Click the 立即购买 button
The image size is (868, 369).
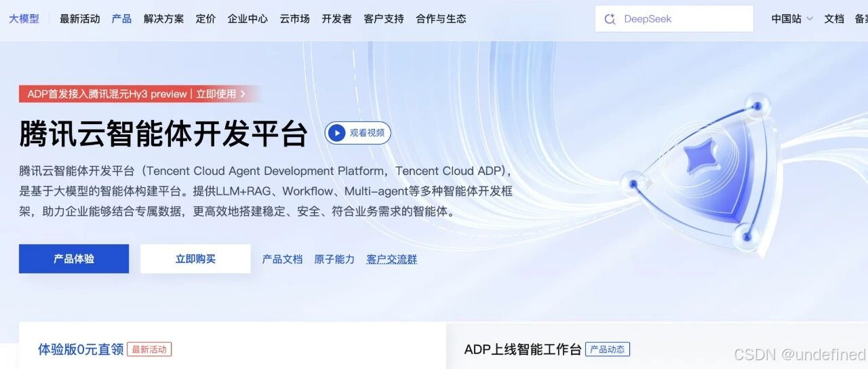pos(195,259)
